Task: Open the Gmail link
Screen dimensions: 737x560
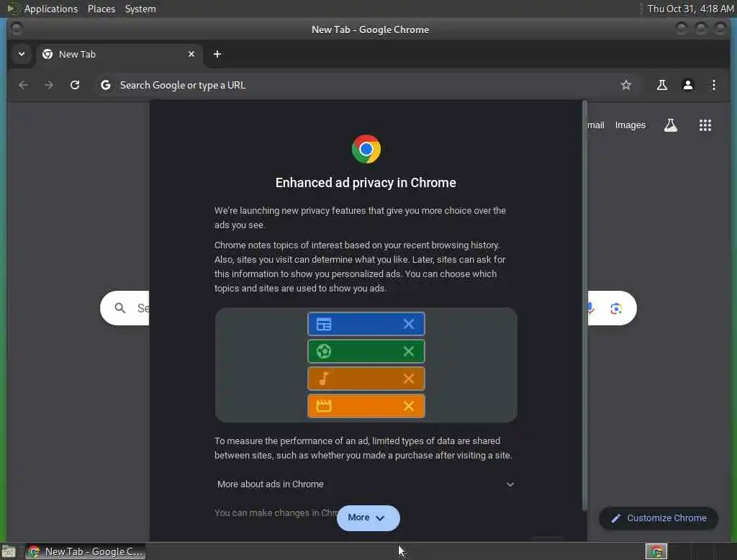Action: click(595, 125)
